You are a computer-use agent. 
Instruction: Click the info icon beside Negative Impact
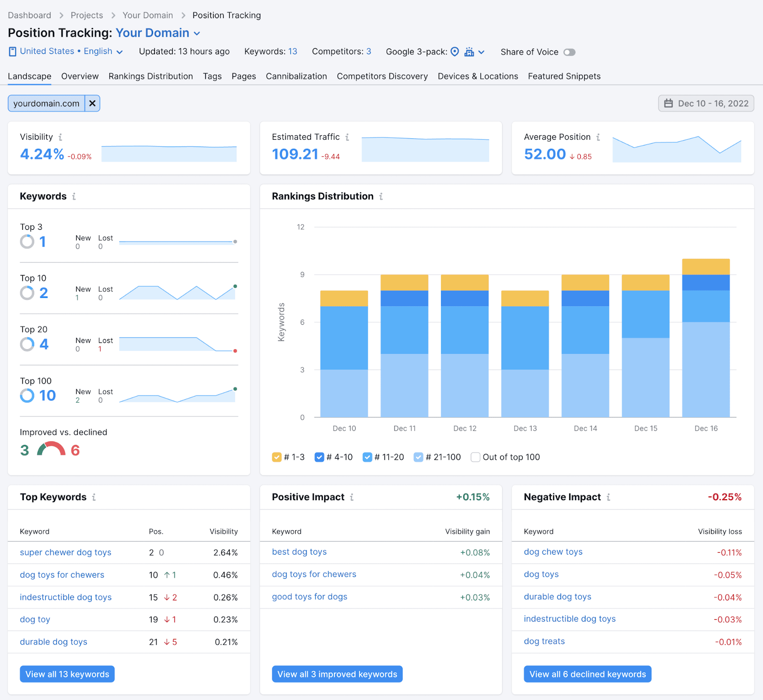608,497
